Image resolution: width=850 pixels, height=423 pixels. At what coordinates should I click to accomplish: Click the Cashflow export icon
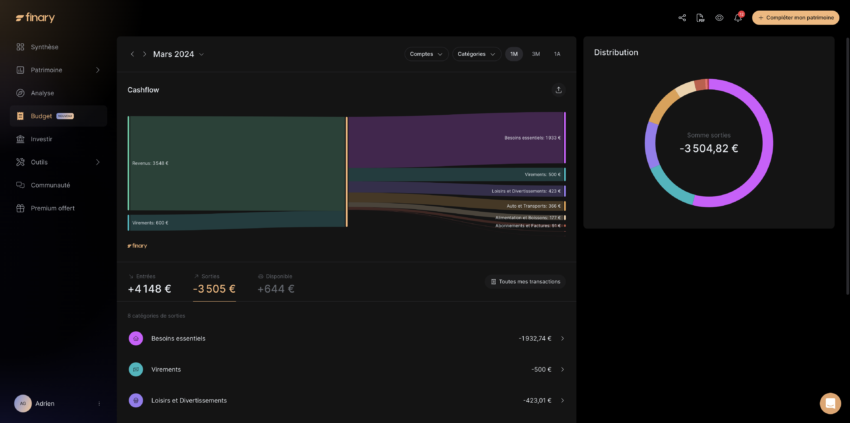558,90
